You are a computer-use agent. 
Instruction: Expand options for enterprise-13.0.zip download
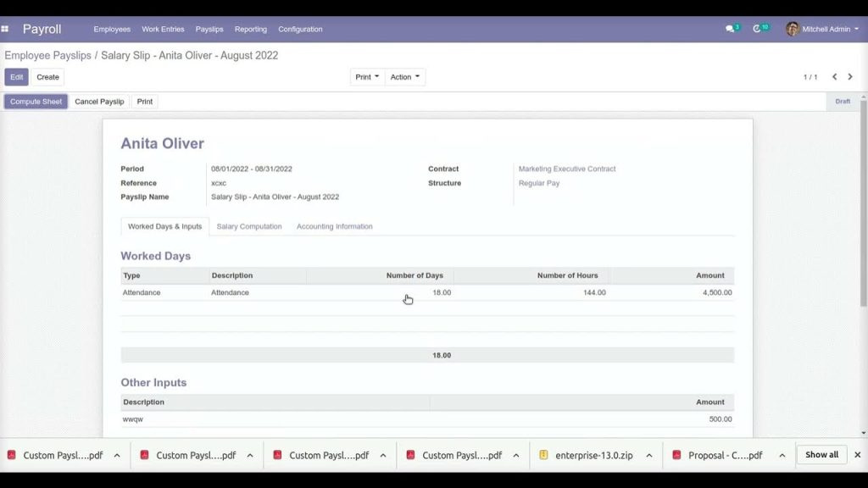tap(649, 455)
